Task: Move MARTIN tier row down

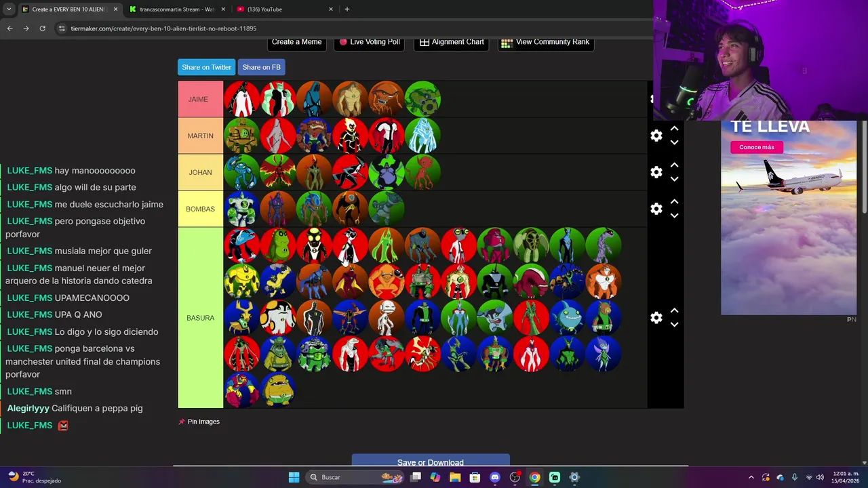Action: pos(674,142)
